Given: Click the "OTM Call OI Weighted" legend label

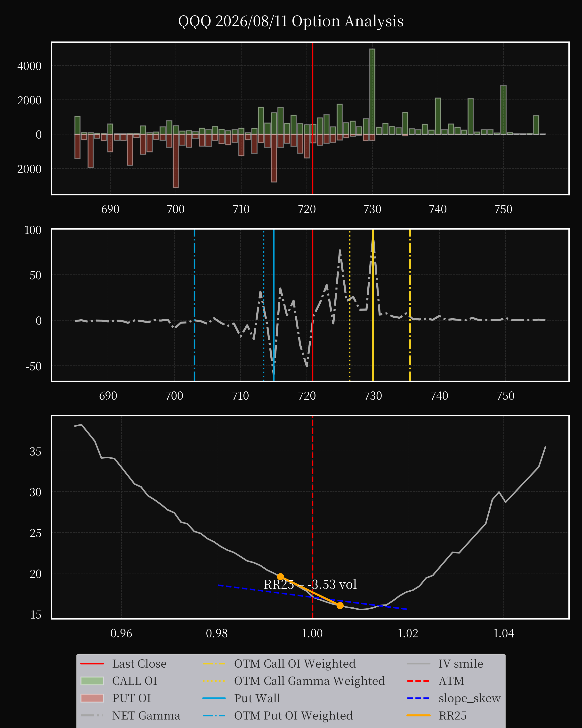Looking at the screenshot, I should point(295,663).
